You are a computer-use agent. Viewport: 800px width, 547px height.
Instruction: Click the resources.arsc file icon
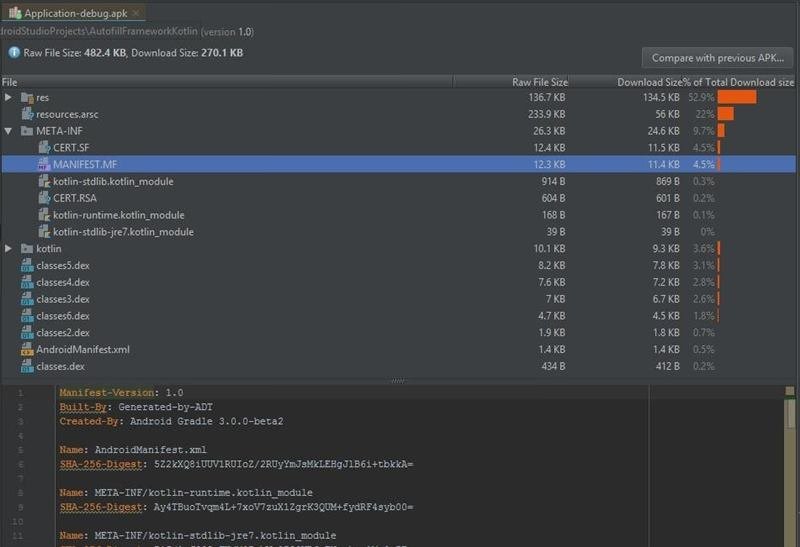tap(27, 114)
